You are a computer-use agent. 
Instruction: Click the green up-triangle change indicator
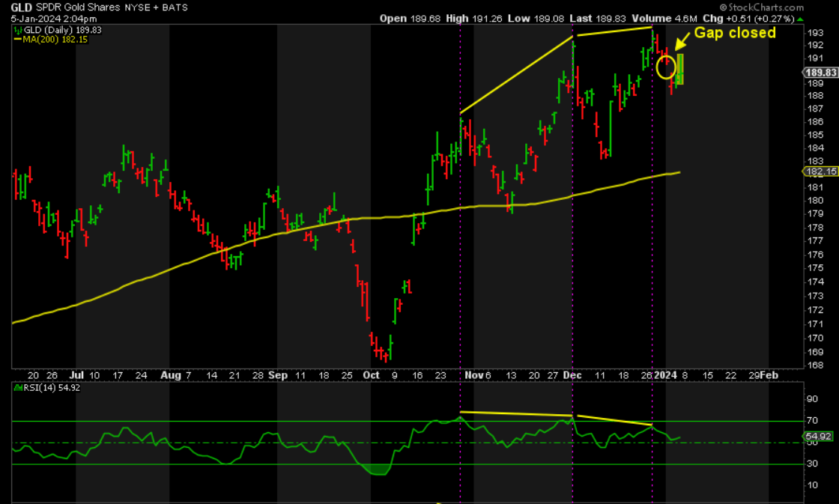[x=800, y=19]
